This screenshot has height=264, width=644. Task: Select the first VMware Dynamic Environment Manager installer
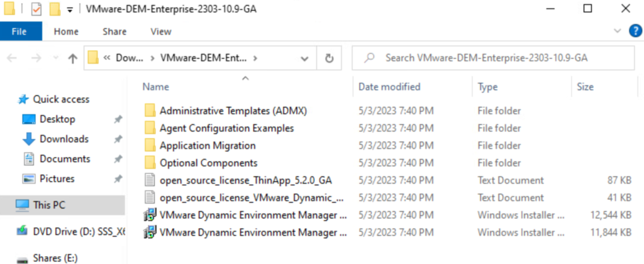(253, 216)
